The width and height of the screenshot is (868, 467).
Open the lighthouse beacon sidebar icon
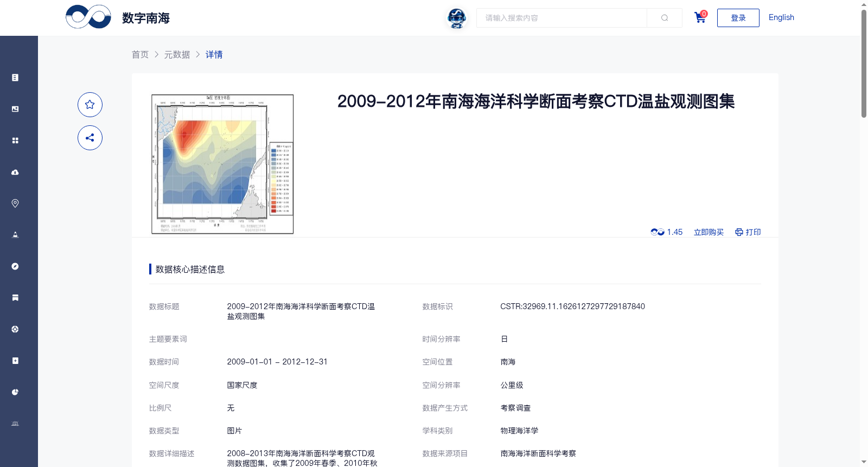pos(15,235)
